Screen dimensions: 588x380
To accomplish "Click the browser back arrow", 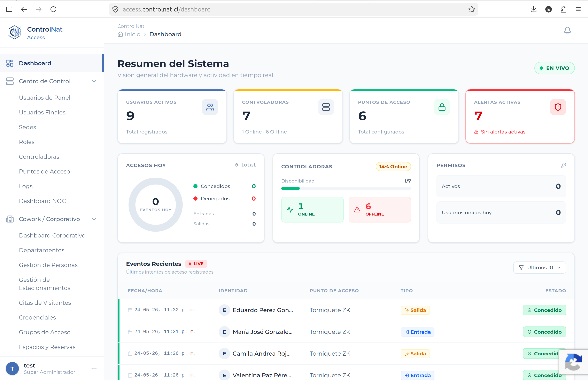I will click(24, 9).
